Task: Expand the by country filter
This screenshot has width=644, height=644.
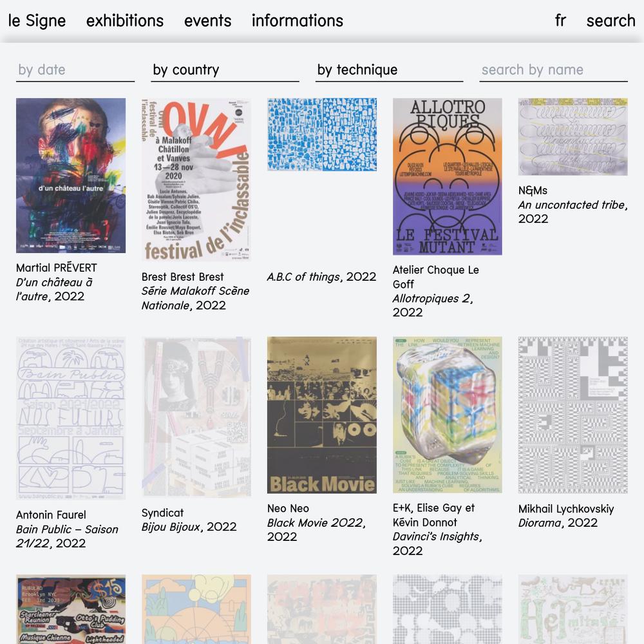Action: [225, 70]
